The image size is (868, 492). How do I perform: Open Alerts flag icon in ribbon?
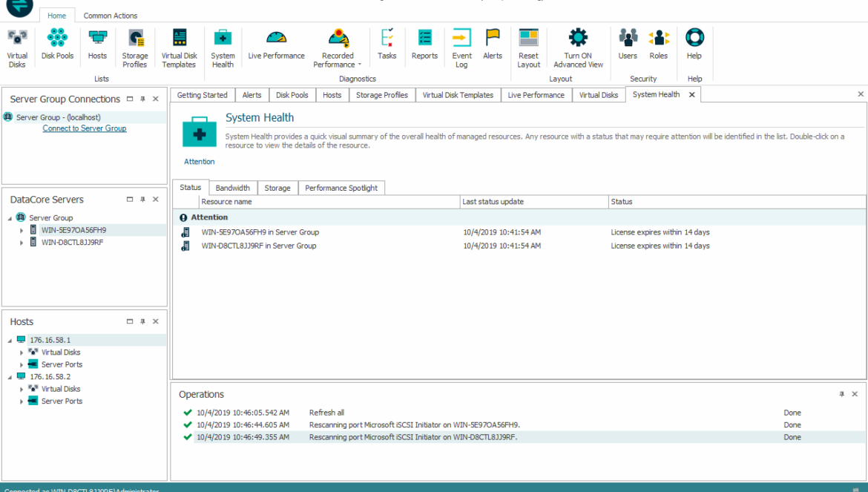point(492,45)
